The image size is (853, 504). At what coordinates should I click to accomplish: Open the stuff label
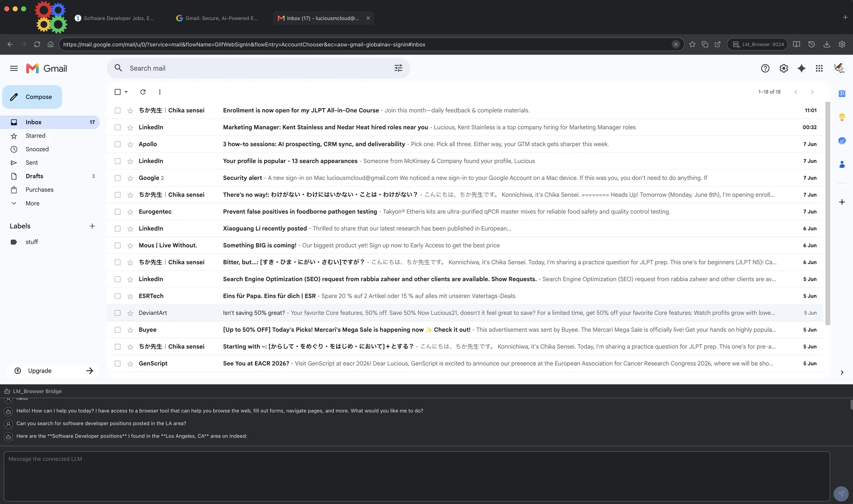pos(50,242)
